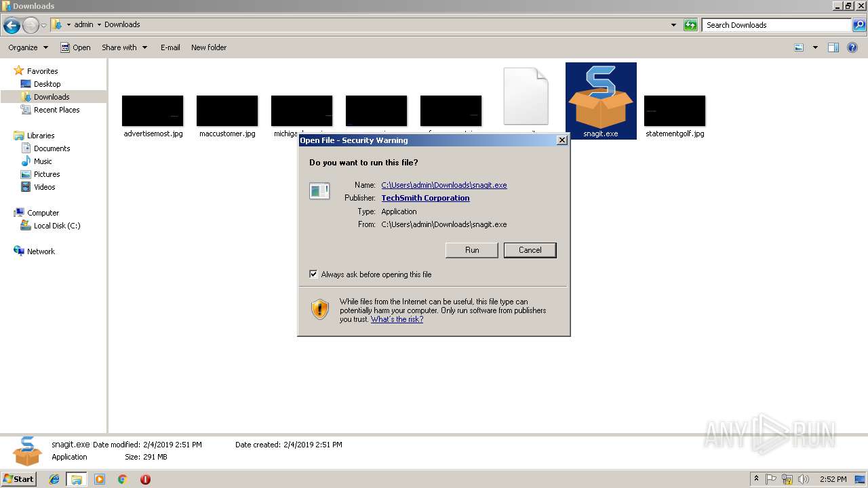Image resolution: width=868 pixels, height=488 pixels.
Task: Show hidden tray icons
Action: point(756,479)
